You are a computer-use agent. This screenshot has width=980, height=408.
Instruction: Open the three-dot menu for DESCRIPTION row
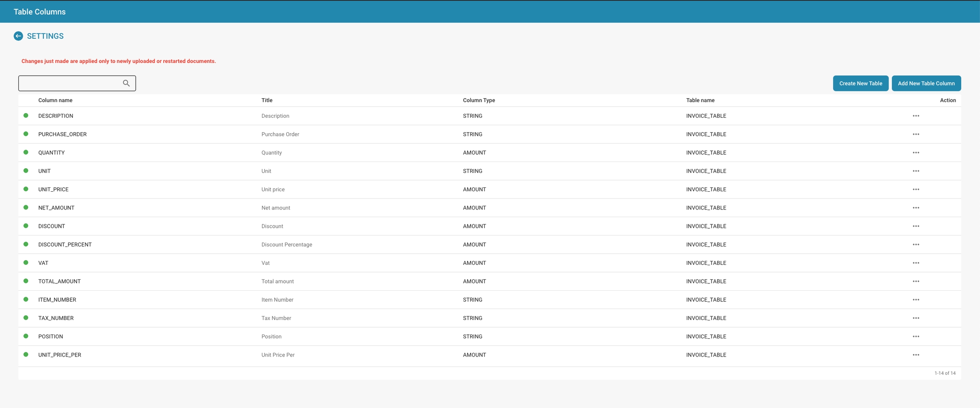coord(916,116)
